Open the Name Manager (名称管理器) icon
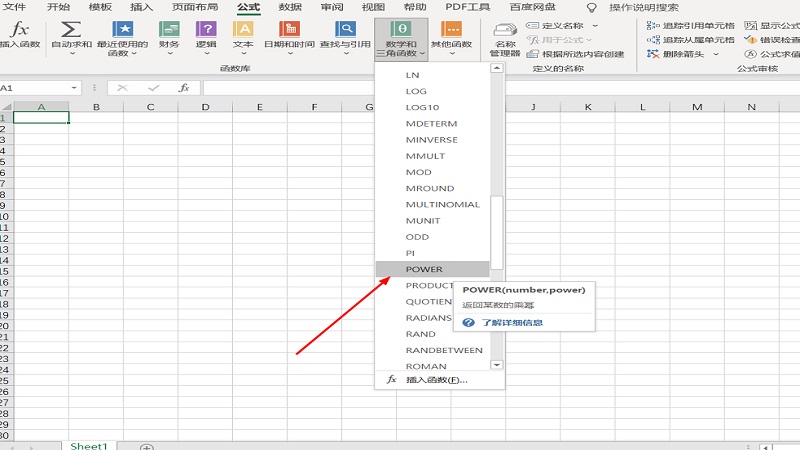 click(x=506, y=38)
